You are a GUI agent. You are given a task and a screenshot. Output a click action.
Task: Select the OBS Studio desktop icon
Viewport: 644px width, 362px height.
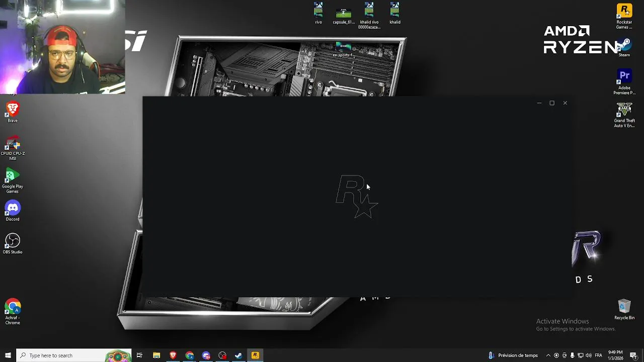click(13, 244)
